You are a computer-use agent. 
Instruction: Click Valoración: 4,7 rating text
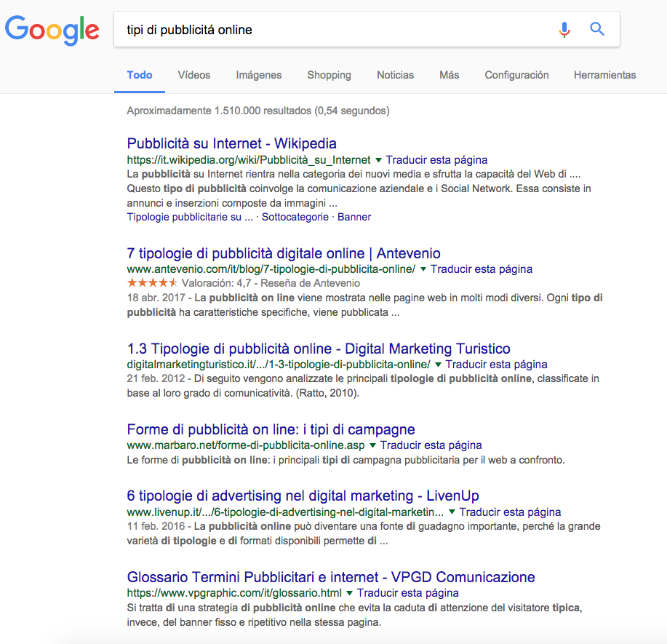(216, 283)
